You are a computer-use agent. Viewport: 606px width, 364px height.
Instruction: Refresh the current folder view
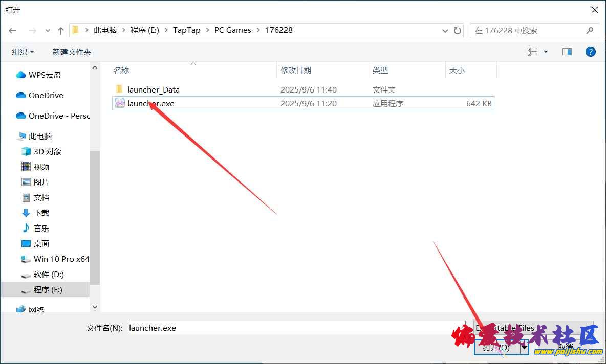click(x=458, y=31)
